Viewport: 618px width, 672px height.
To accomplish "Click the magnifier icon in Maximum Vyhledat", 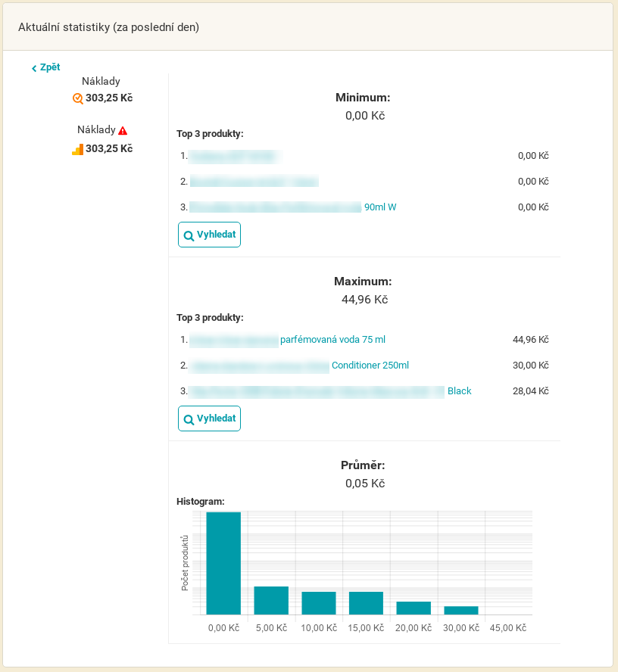I will click(189, 419).
